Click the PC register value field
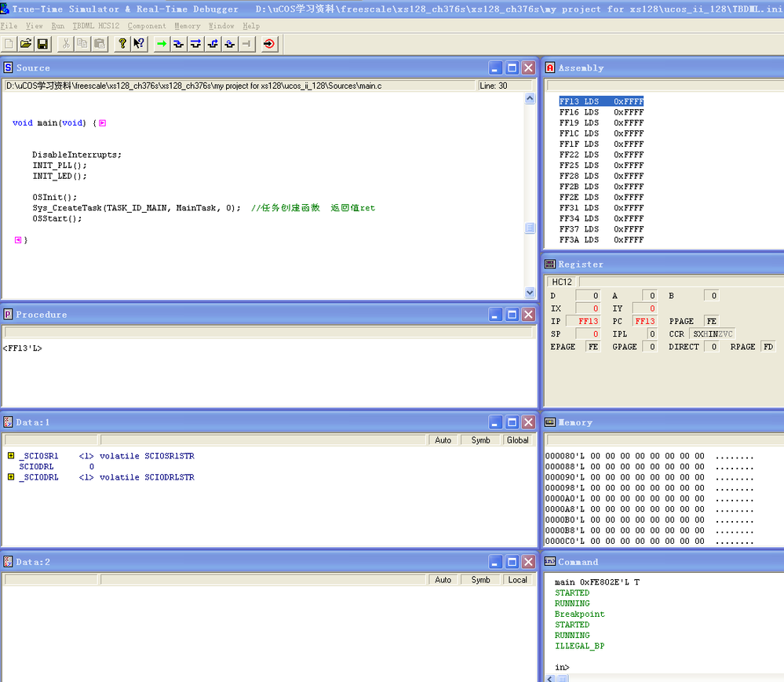This screenshot has height=682, width=784. pyautogui.click(x=644, y=321)
